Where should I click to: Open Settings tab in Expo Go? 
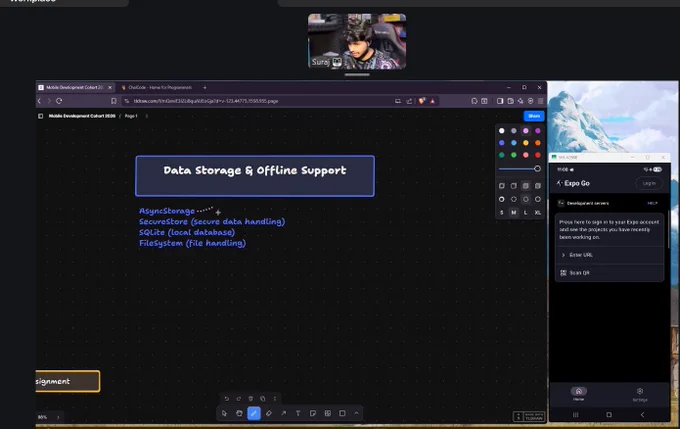coord(640,395)
